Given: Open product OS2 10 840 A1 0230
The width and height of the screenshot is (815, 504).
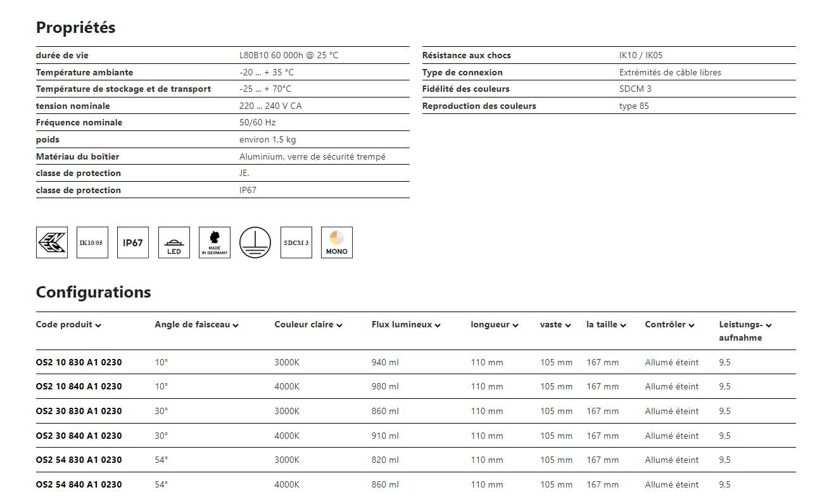Looking at the screenshot, I should tap(79, 386).
